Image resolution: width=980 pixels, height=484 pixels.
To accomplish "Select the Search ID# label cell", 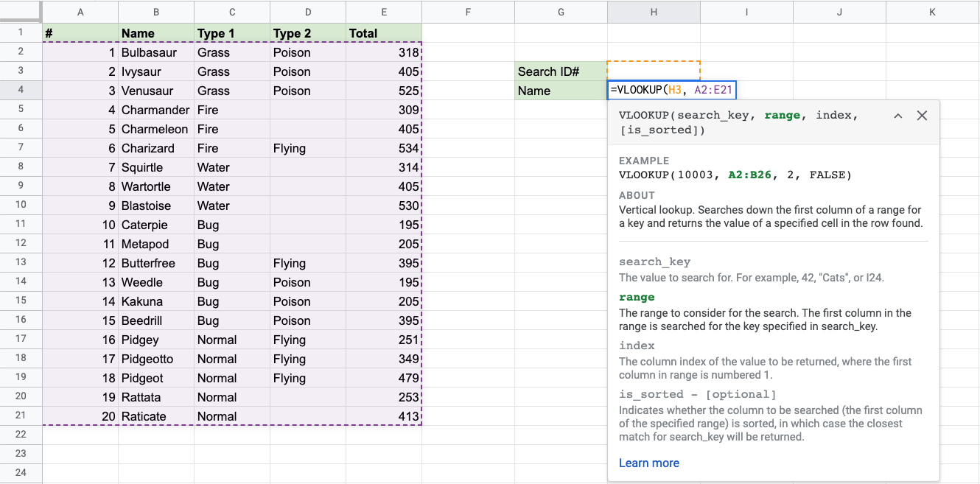I will pyautogui.click(x=561, y=71).
